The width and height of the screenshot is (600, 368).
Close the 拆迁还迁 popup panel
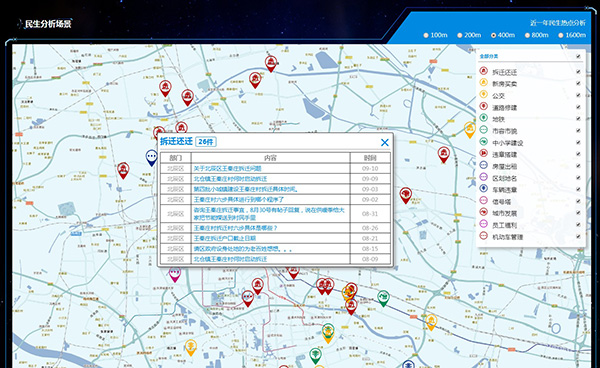pyautogui.click(x=385, y=142)
